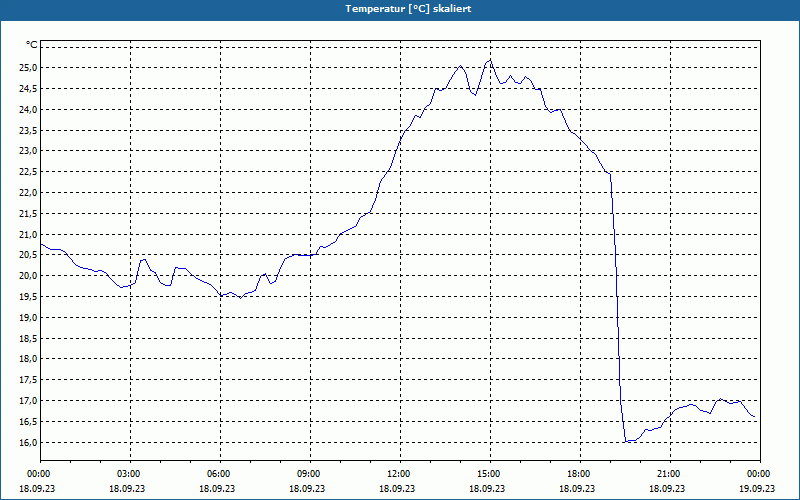This screenshot has width=800, height=500.
Task: Click the chart title "Temperatur [°C] skaliert"
Action: pyautogui.click(x=408, y=9)
